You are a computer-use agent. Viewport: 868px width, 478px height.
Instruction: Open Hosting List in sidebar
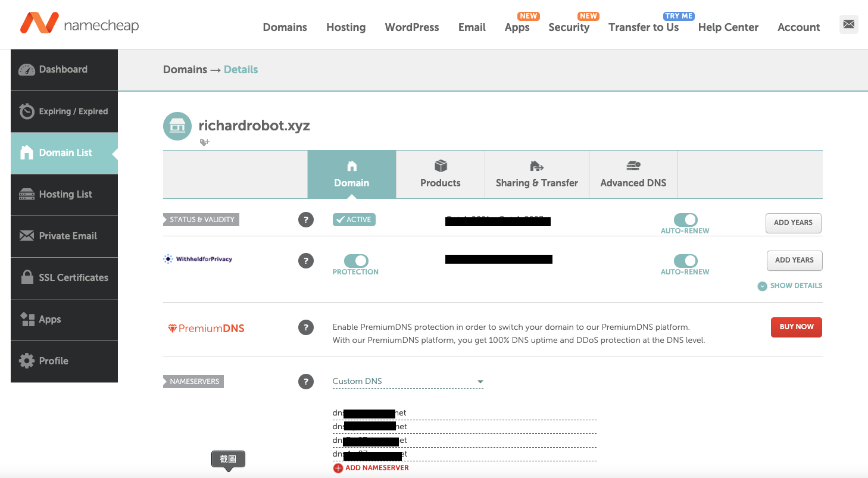coord(64,195)
